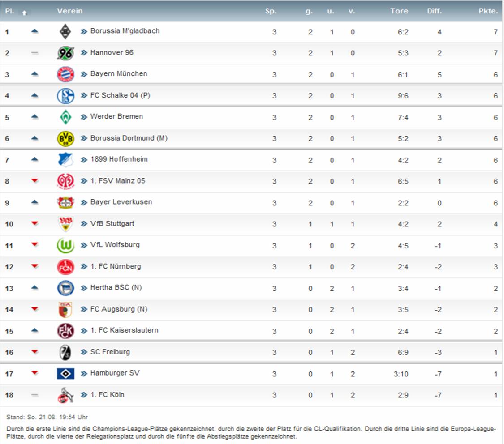Sort table by Tore column header
This screenshot has height=444, width=504.
(399, 11)
